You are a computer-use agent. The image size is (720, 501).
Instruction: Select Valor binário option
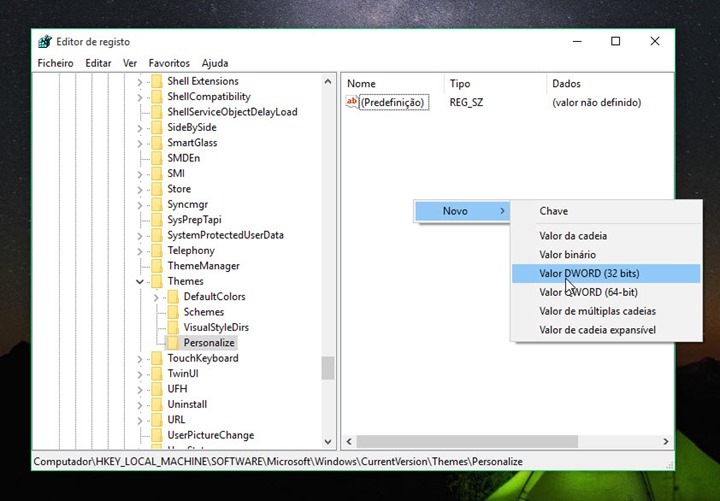[606, 255]
